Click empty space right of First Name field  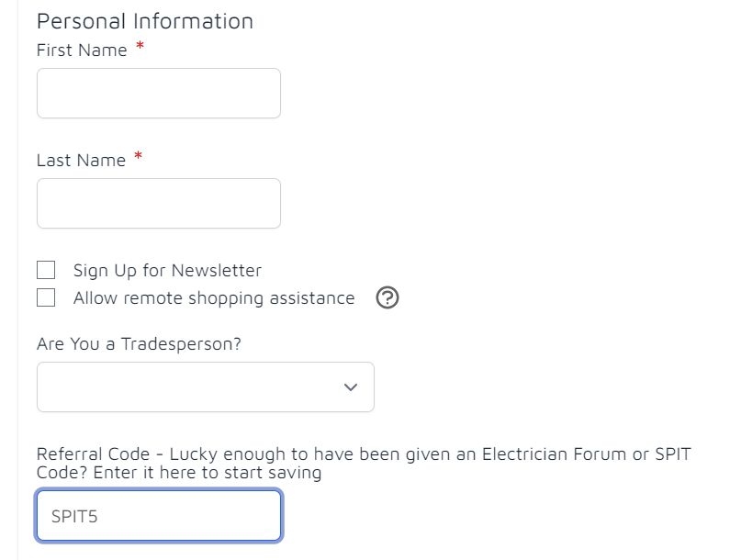pyautogui.click(x=466, y=93)
